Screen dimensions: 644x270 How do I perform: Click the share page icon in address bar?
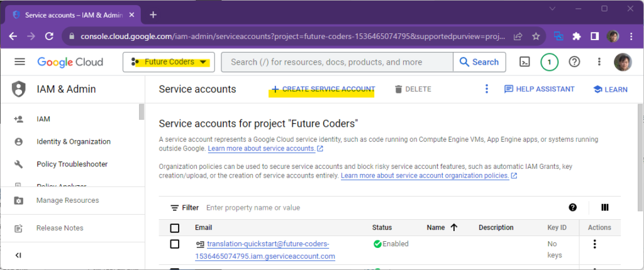click(518, 36)
